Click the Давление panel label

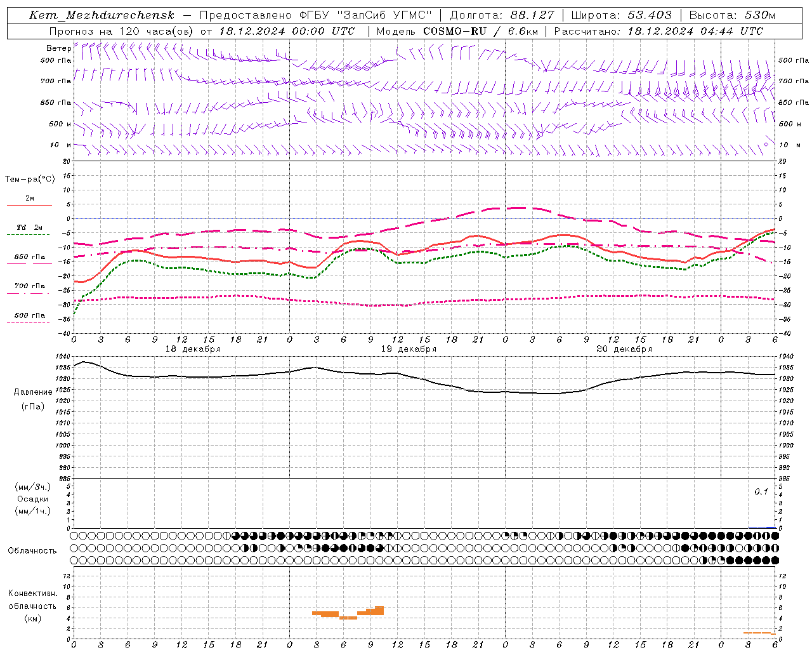pos(33,392)
